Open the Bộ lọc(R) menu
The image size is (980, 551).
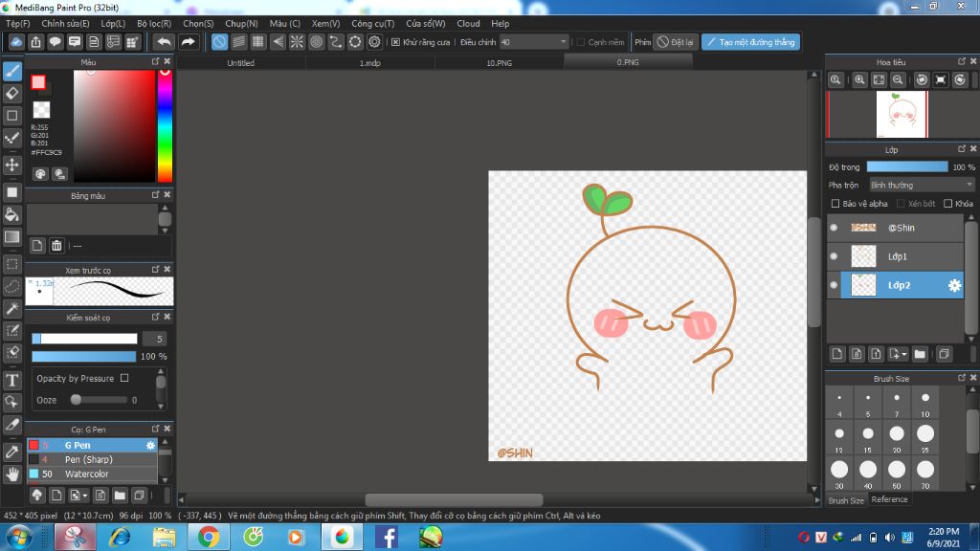(x=154, y=24)
